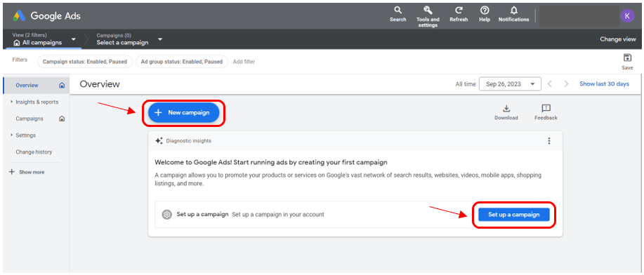Click the K account avatar
The height and width of the screenshot is (275, 644).
[x=627, y=16]
